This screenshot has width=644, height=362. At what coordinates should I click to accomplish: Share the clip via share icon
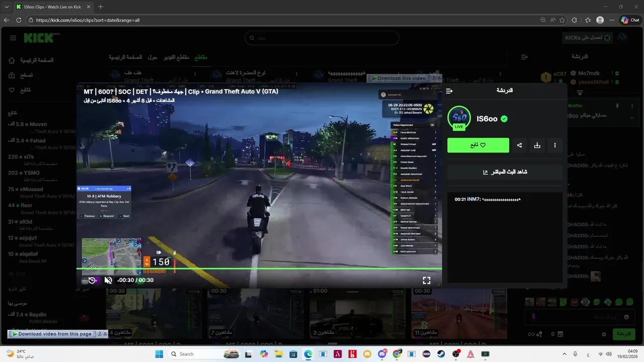coord(519,145)
